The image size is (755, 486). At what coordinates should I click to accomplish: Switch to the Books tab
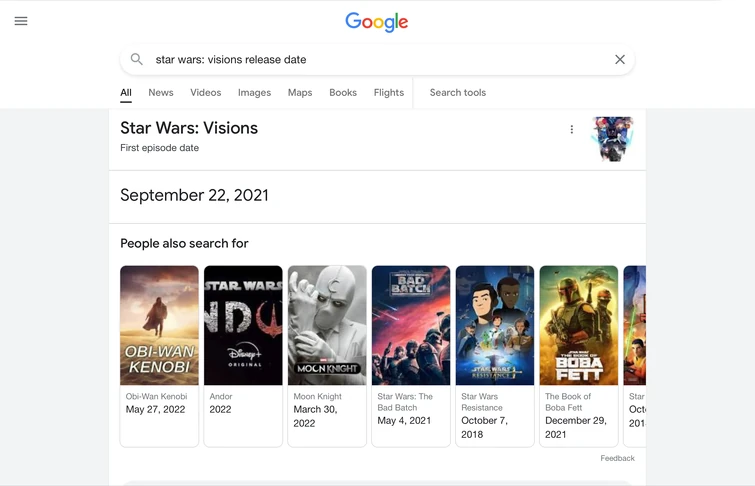coord(343,92)
